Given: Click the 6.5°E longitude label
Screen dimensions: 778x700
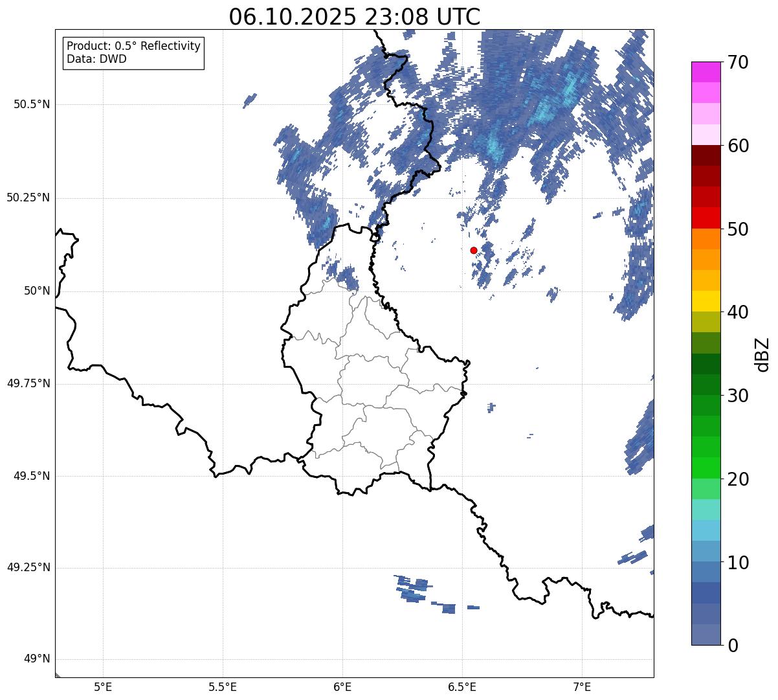Looking at the screenshot, I should pos(462,686).
